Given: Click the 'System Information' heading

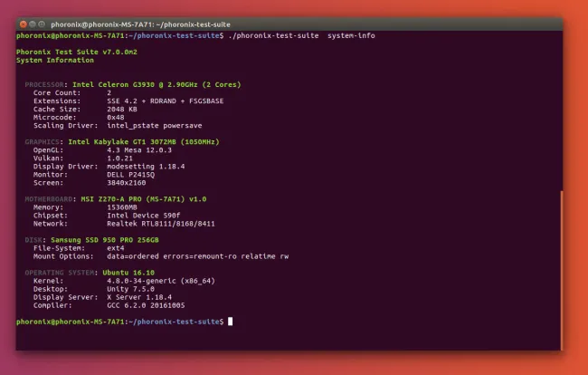Looking at the screenshot, I should (x=55, y=60).
